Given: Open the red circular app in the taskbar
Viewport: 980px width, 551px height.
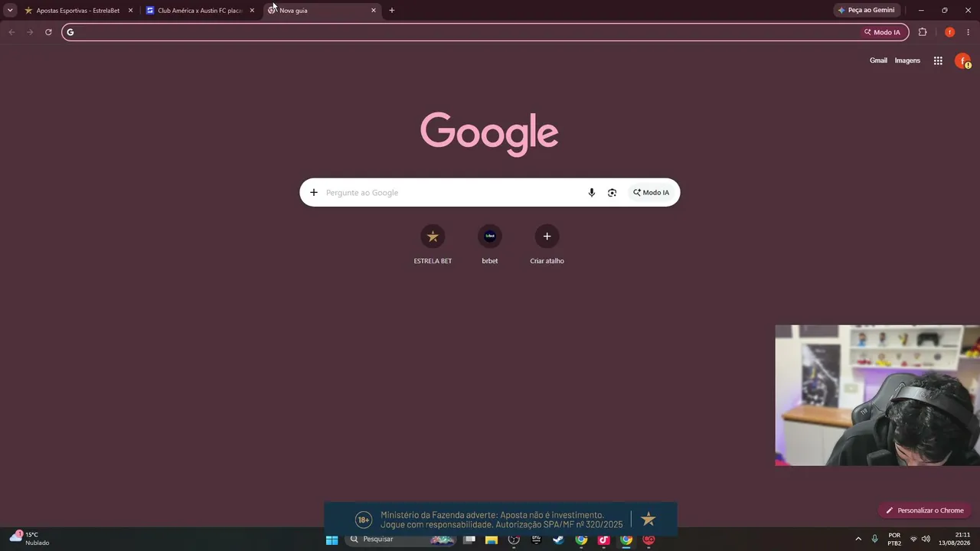Looking at the screenshot, I should (649, 540).
